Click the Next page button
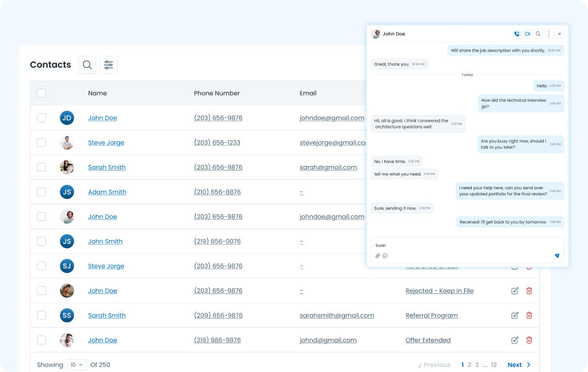The image size is (588, 372). (519, 365)
